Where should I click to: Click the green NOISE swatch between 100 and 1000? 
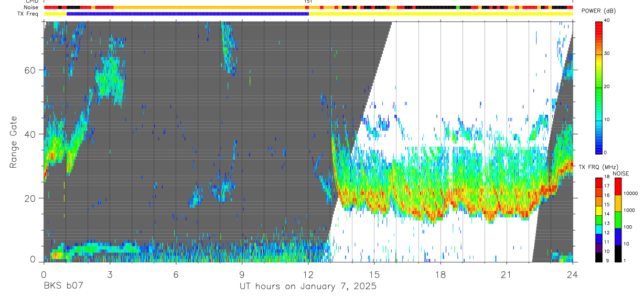618,219
